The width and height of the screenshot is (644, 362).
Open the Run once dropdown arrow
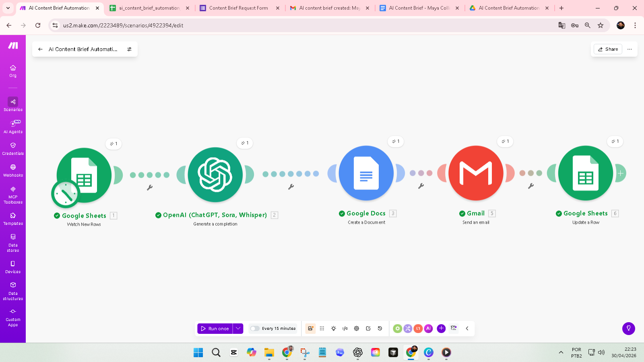tap(238, 329)
